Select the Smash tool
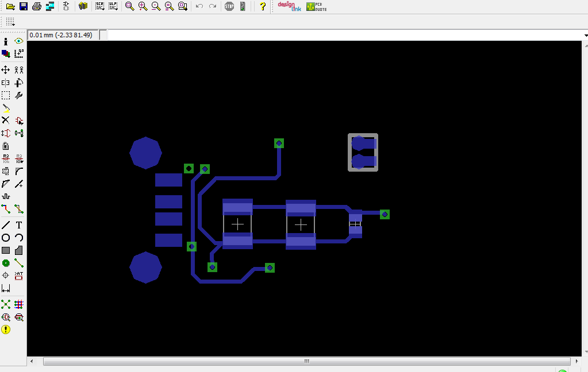Viewport: 588px width, 372px height. 6,172
